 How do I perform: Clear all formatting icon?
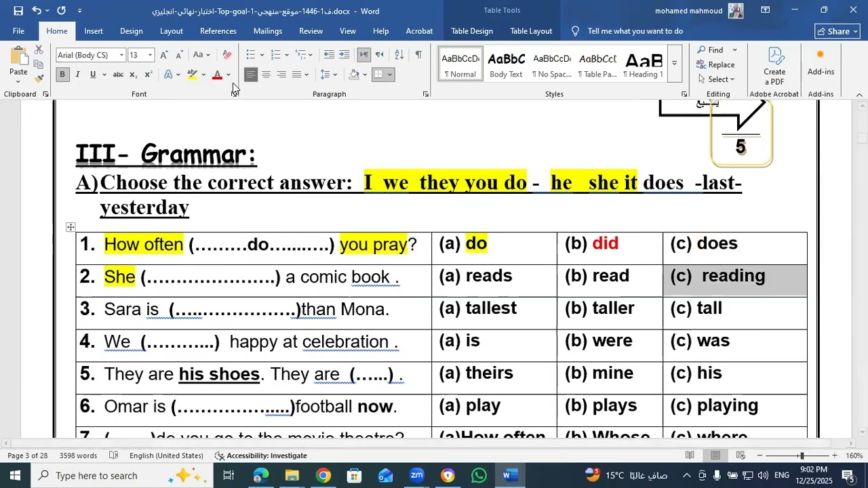coord(227,55)
